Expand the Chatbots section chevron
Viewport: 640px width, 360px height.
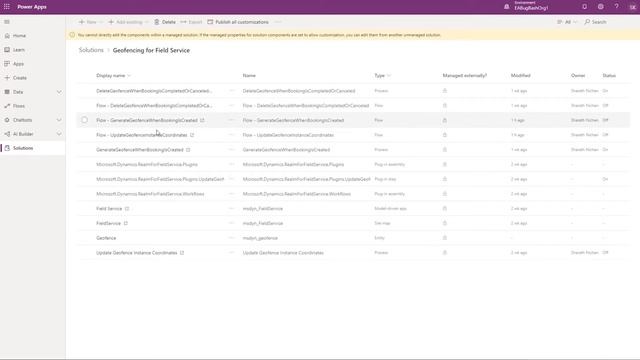tap(59, 120)
